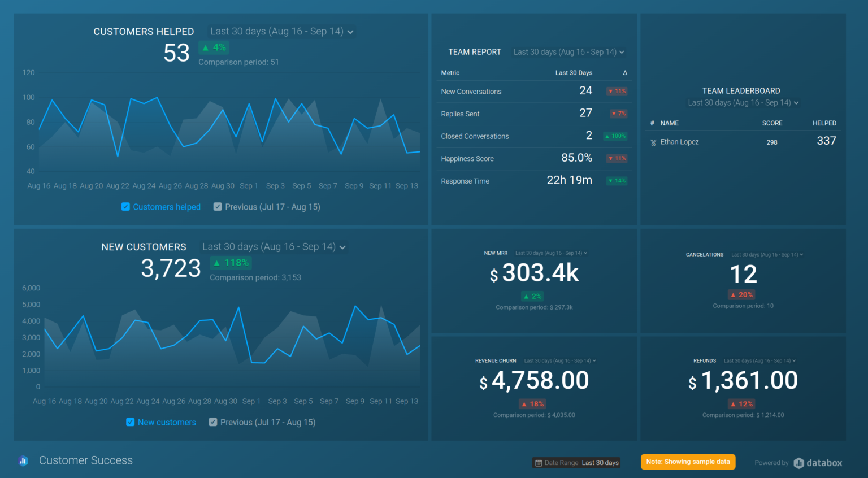The width and height of the screenshot is (868, 478).
Task: Disable the New customers checkbox
Action: click(130, 422)
